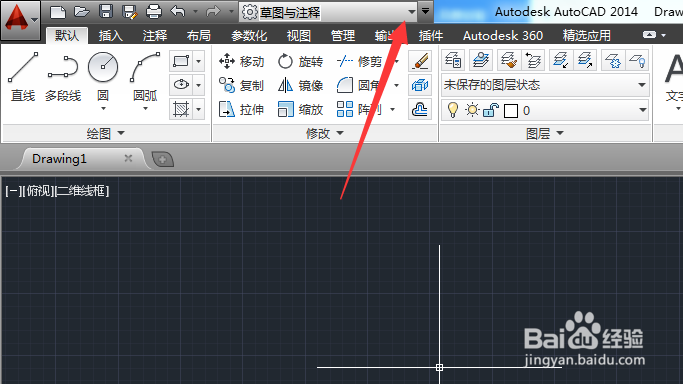Open the layer state dropdown 未保存的图层状态
Screen dimensions: 683x384
pos(545,85)
